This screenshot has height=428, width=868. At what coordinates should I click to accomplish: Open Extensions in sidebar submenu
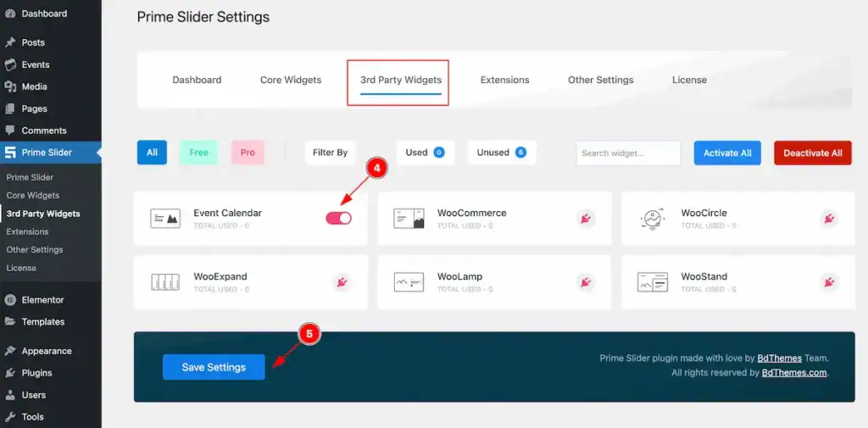27,231
